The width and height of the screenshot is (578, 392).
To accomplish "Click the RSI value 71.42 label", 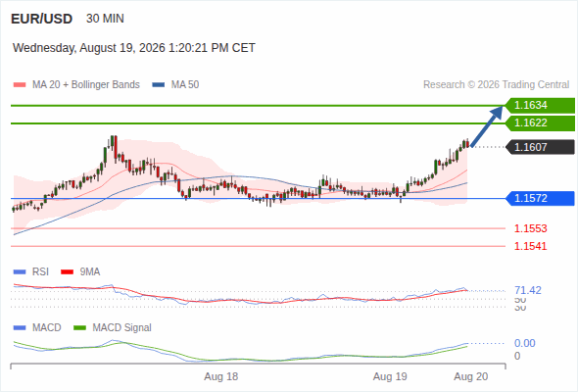I will coord(528,291).
